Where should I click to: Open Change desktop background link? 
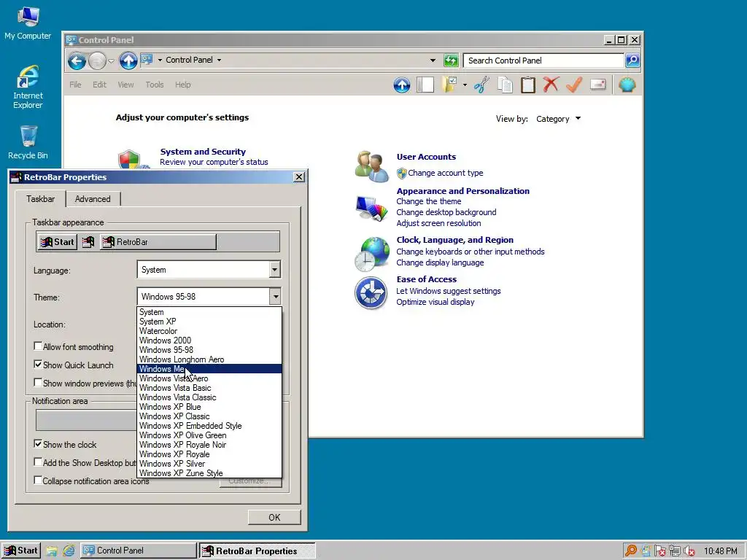446,212
